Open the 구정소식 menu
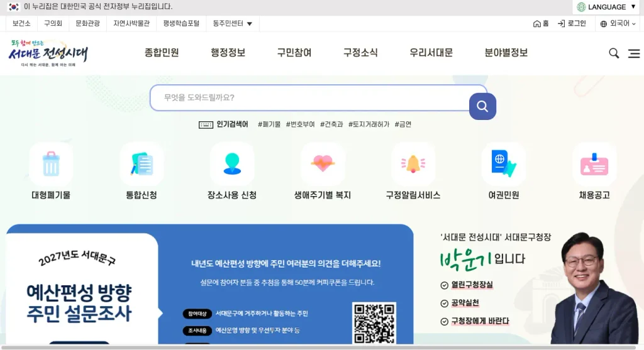This screenshot has width=644, height=350. (x=360, y=53)
